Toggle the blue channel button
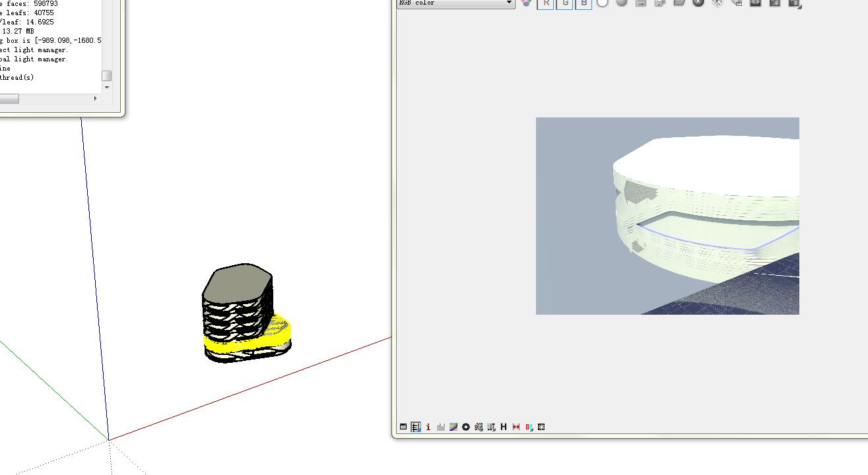The height and width of the screenshot is (475, 868). click(x=584, y=3)
